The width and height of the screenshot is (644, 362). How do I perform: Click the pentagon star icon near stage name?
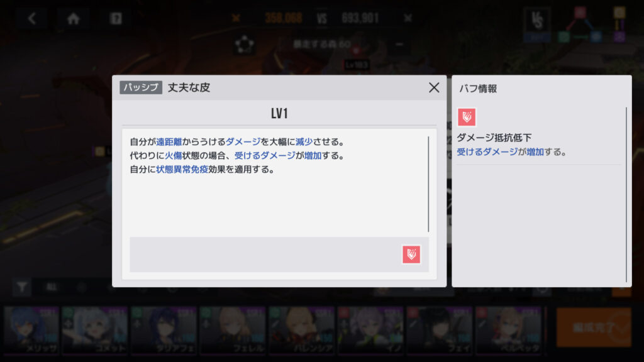[245, 45]
